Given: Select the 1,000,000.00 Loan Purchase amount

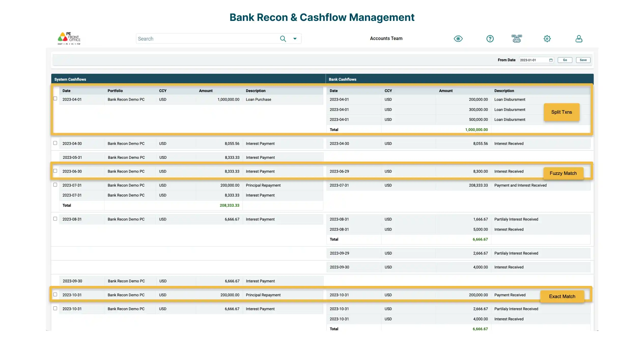Looking at the screenshot, I should [228, 100].
